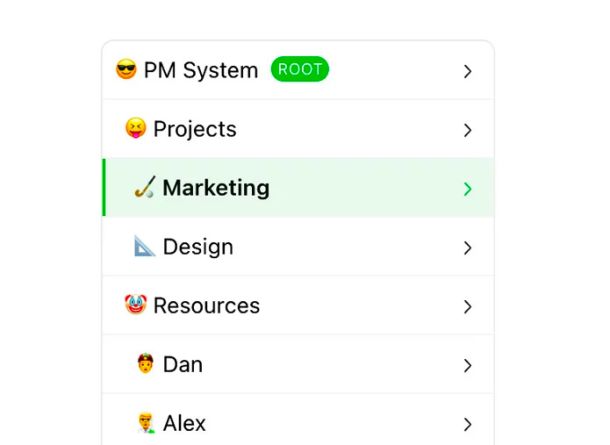Click the triangular ruler icon beside Design
Viewport: 610px width, 445px height.
(145, 246)
